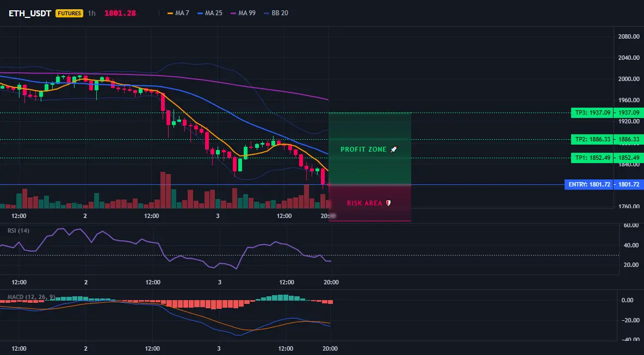Screen dimensions: 644x355
Task: Click the 20:00 time label under main chart
Action: (328, 216)
